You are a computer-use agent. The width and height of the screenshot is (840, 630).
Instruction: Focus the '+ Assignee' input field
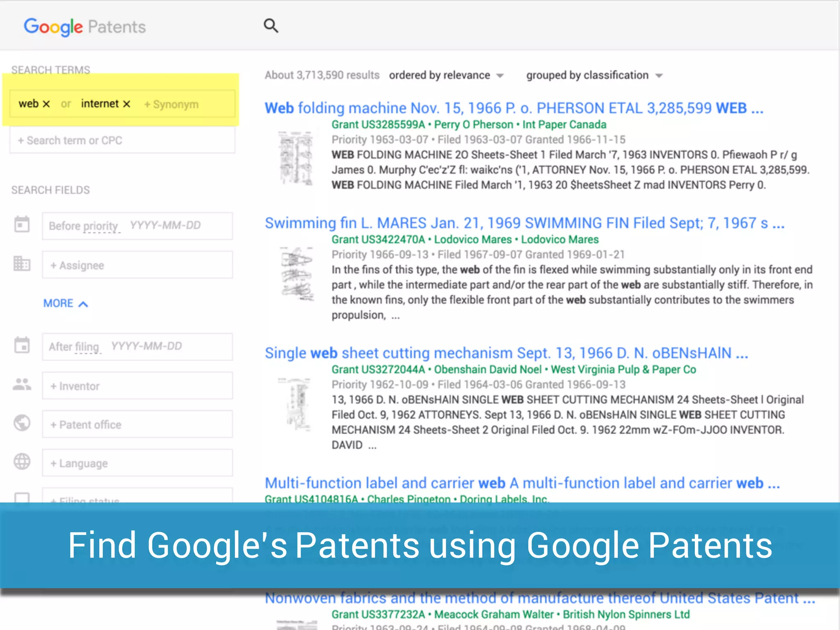(x=137, y=265)
